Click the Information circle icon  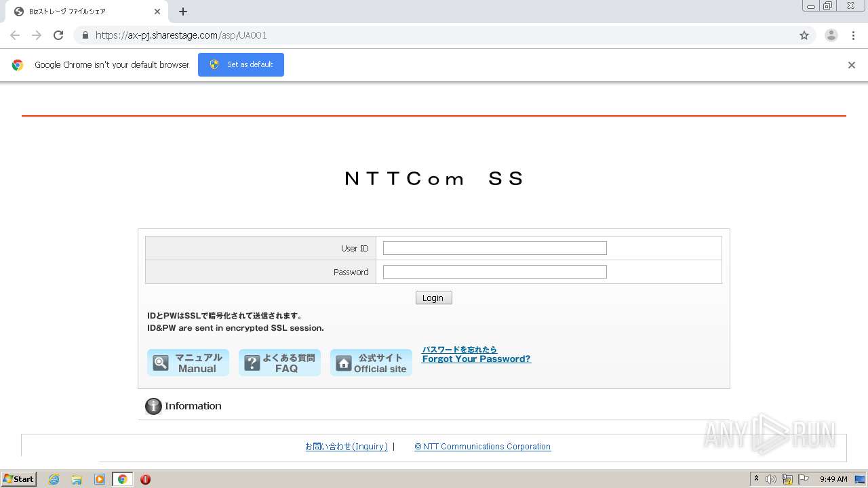click(153, 406)
